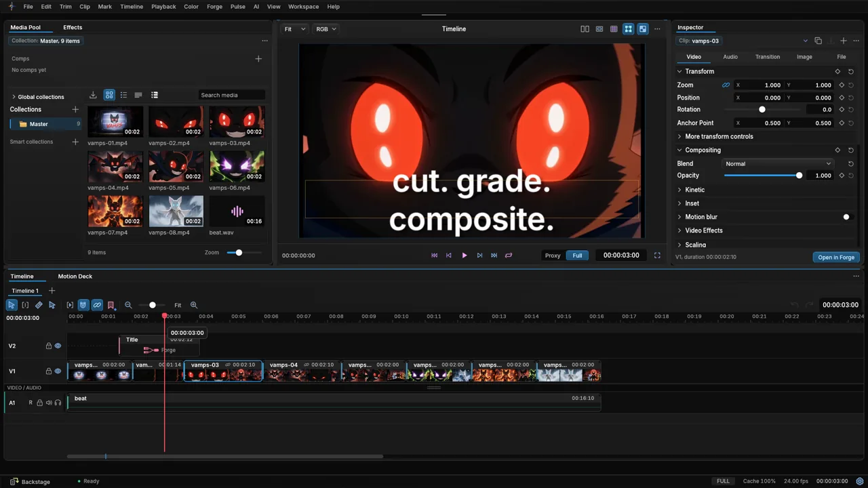Switch media pool to thumbnail grid view
The height and width of the screenshot is (488, 868).
pyautogui.click(x=109, y=95)
